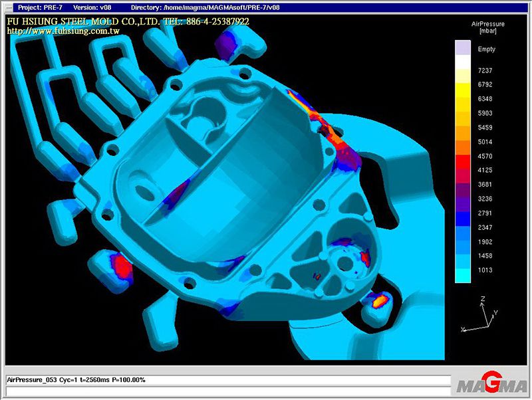
Task: Click the Project: PRE-7 title text
Action: tap(40, 7)
